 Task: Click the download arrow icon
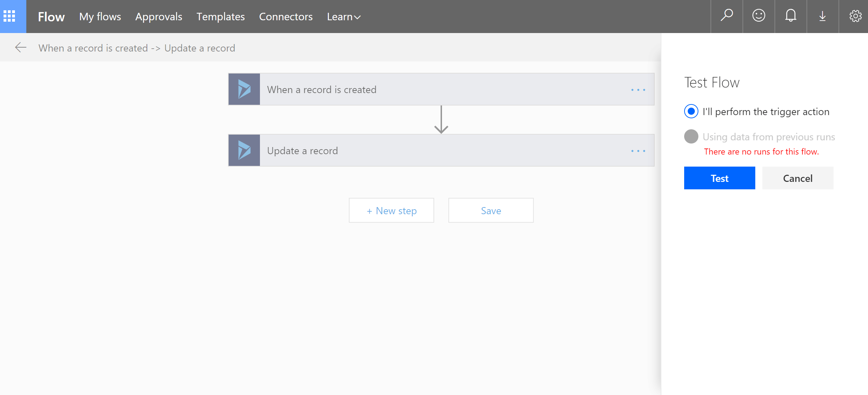click(x=822, y=16)
